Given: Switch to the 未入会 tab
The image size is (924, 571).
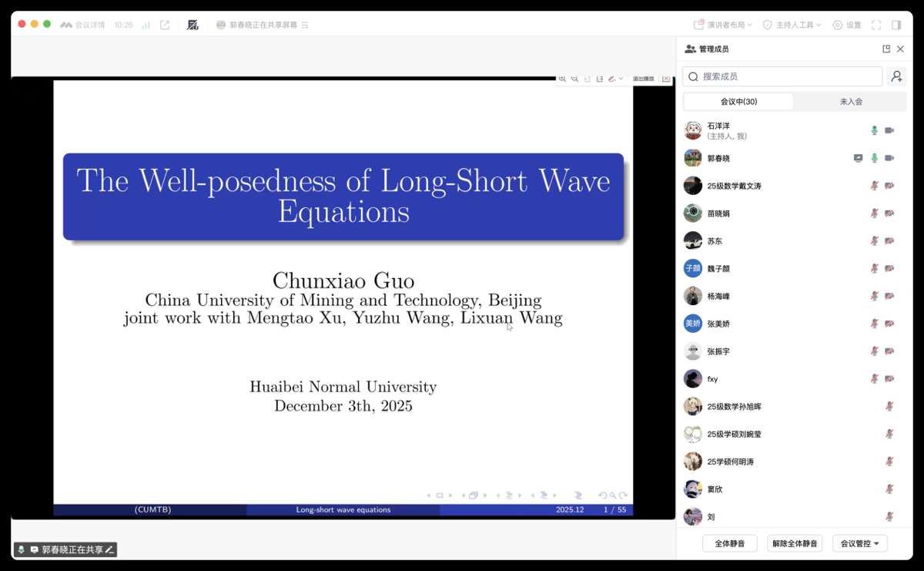Looking at the screenshot, I should click(850, 102).
